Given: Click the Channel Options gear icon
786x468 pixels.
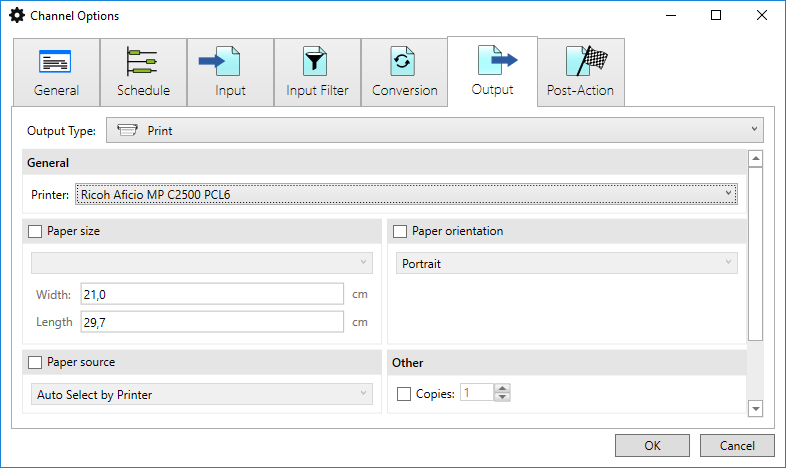Looking at the screenshot, I should tap(17, 16).
